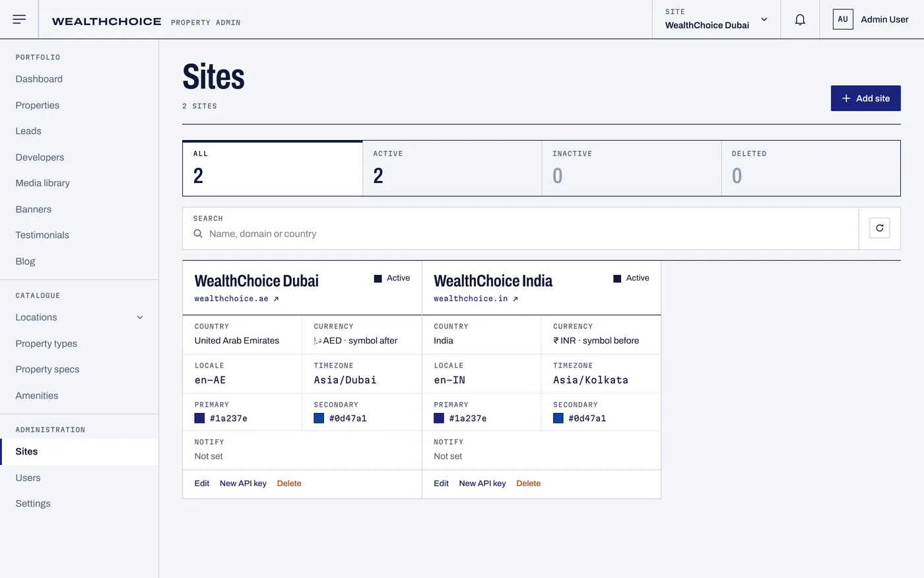Switch to the Active sites tab
The height and width of the screenshot is (578, 924).
pyautogui.click(x=452, y=168)
